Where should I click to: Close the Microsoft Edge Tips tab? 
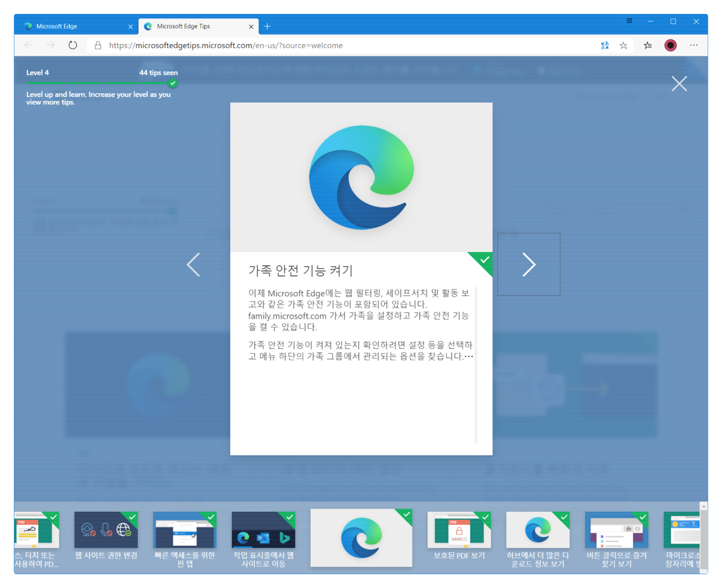point(251,26)
